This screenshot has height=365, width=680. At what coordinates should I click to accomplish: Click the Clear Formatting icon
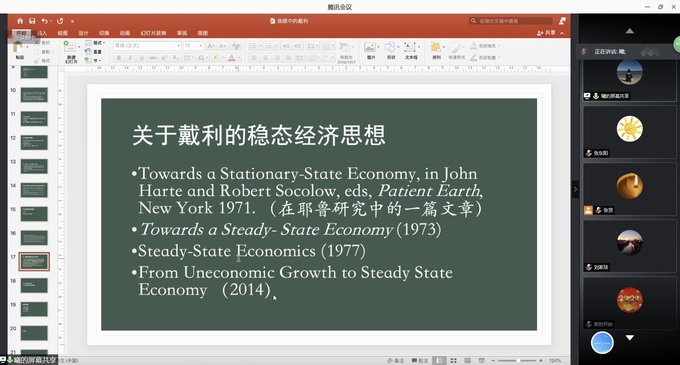point(236,46)
